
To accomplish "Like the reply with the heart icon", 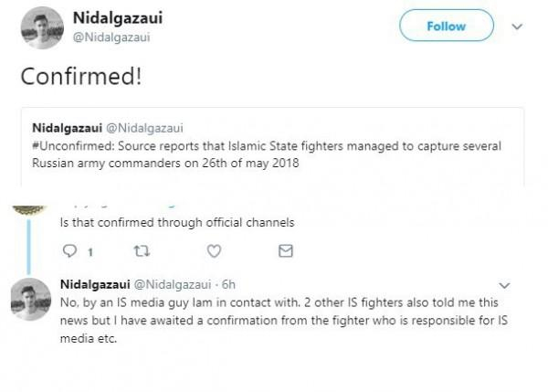I will pyautogui.click(x=213, y=250).
